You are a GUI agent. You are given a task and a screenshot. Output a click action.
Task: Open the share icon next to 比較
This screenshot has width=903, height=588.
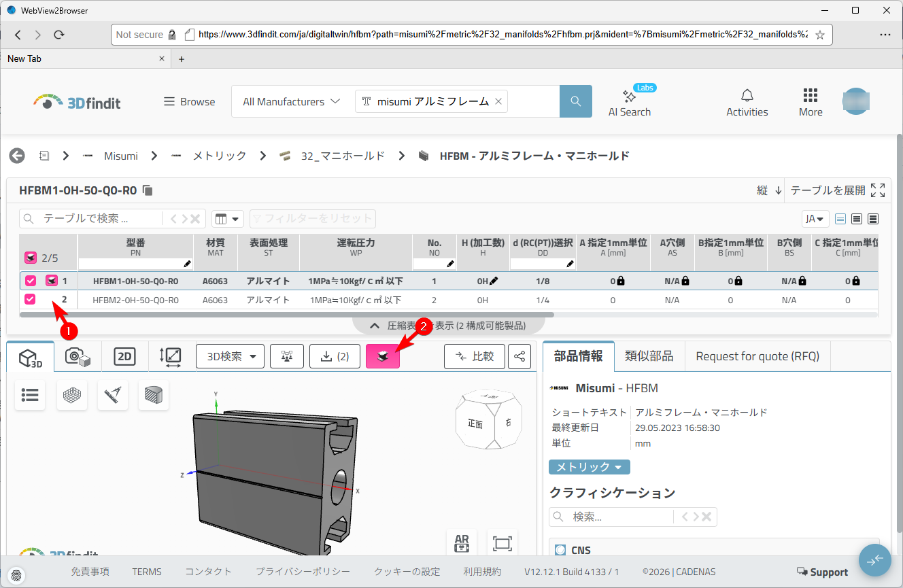click(x=519, y=356)
